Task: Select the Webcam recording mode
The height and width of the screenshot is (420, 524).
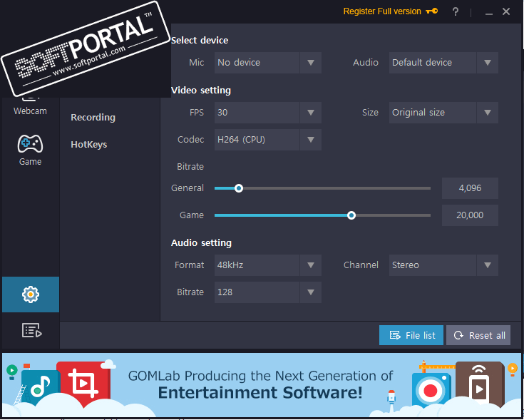Action: pyautogui.click(x=30, y=106)
